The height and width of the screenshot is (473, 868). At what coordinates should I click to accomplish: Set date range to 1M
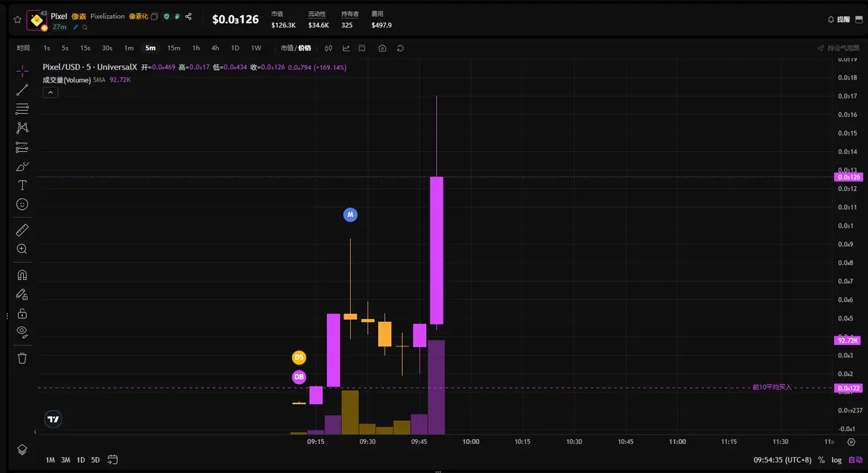pos(50,460)
